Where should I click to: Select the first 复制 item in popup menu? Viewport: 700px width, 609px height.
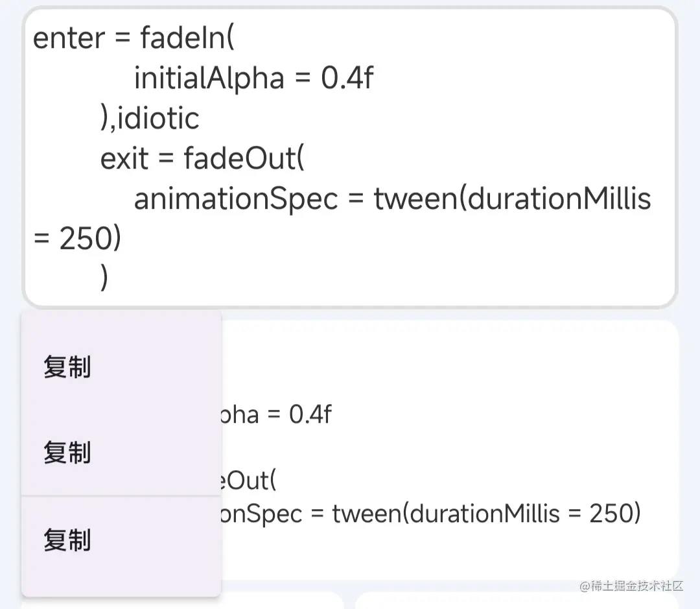click(x=67, y=368)
